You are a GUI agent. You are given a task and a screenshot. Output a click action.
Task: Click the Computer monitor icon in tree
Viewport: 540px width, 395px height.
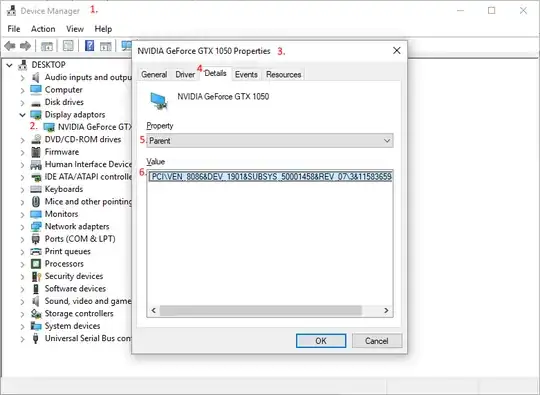pyautogui.click(x=36, y=90)
